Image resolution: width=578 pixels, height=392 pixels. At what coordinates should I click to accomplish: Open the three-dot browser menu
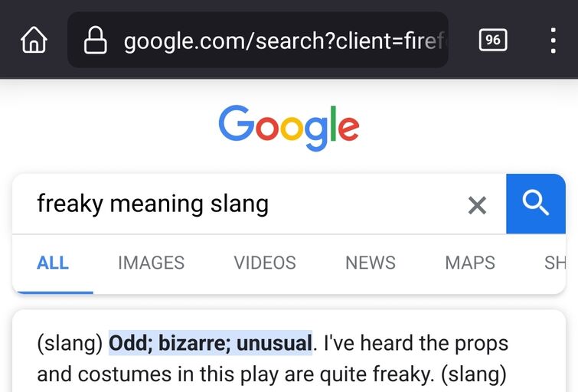click(553, 41)
